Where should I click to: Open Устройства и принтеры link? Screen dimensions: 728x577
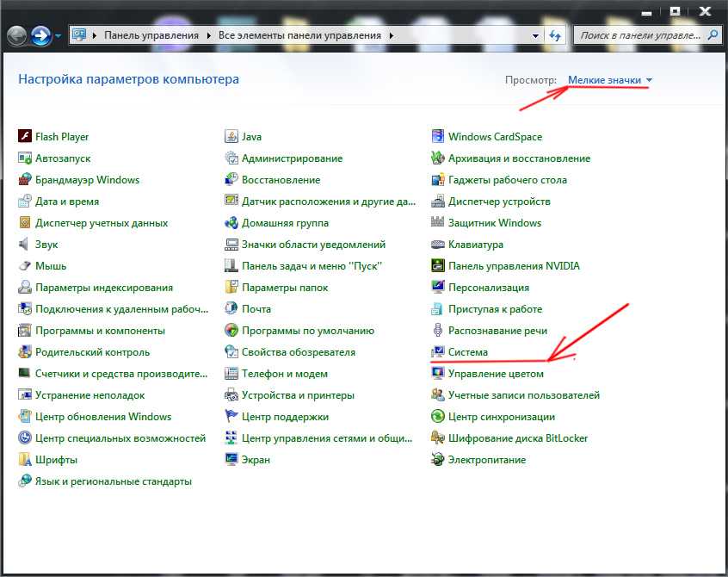pos(298,395)
